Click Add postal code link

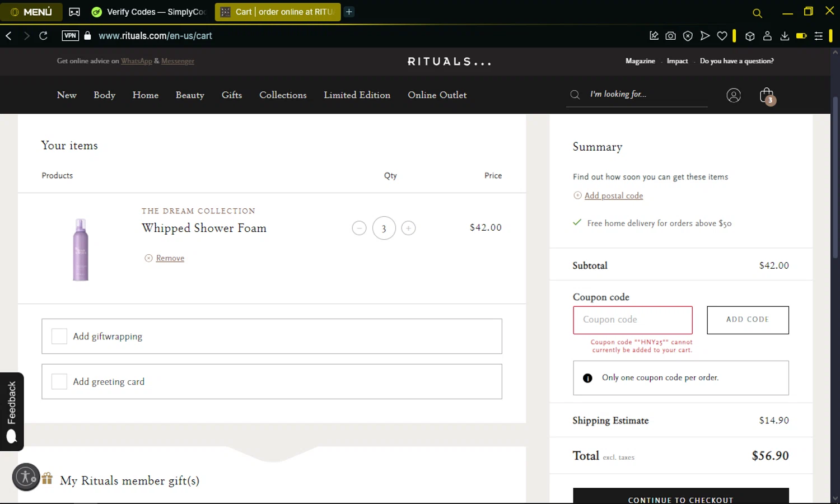coord(614,195)
